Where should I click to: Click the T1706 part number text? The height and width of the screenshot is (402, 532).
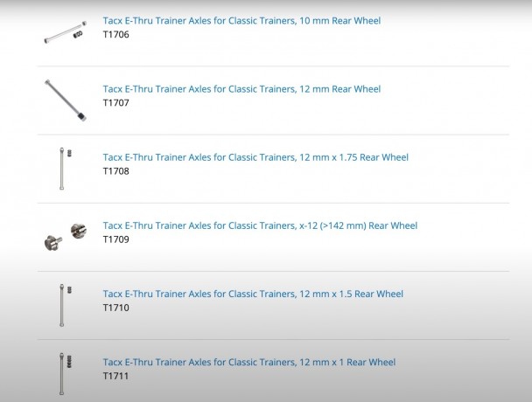pyautogui.click(x=115, y=33)
